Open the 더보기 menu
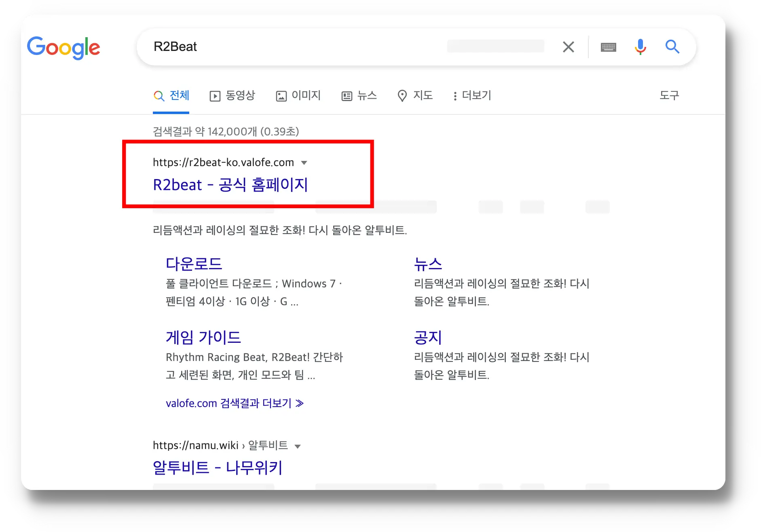 coord(472,96)
